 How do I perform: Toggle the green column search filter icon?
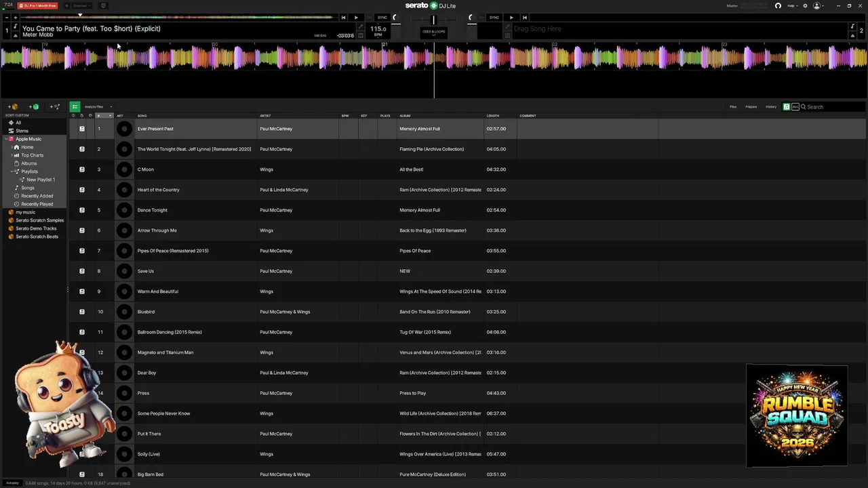(787, 106)
